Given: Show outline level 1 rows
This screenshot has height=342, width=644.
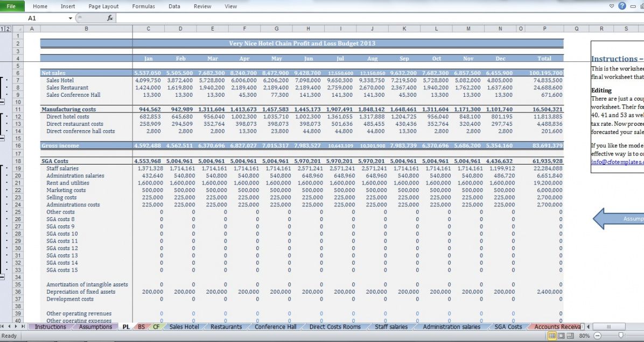Looking at the screenshot, I should (x=2, y=28).
